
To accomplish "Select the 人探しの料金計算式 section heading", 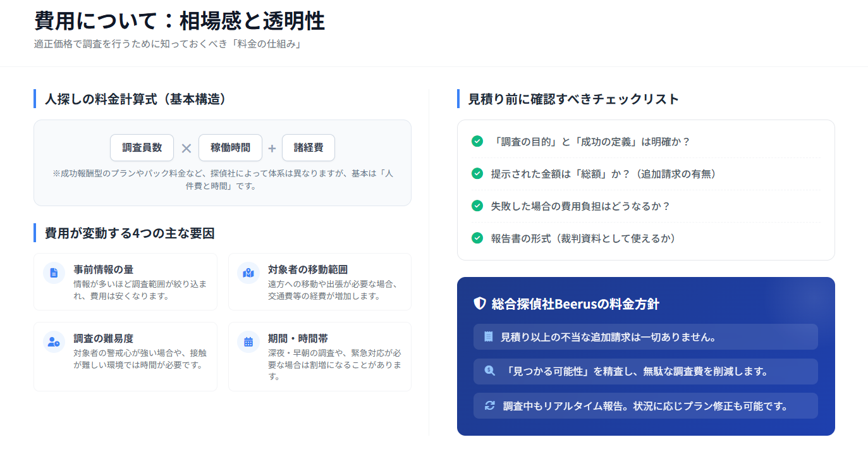I will point(135,99).
